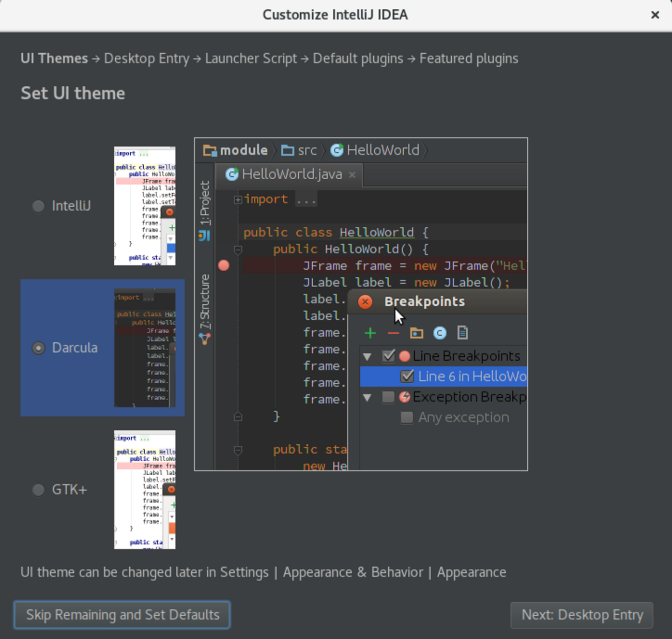Click the IntelliJ light theme thumbnail
Image resolution: width=672 pixels, height=639 pixels.
145,206
